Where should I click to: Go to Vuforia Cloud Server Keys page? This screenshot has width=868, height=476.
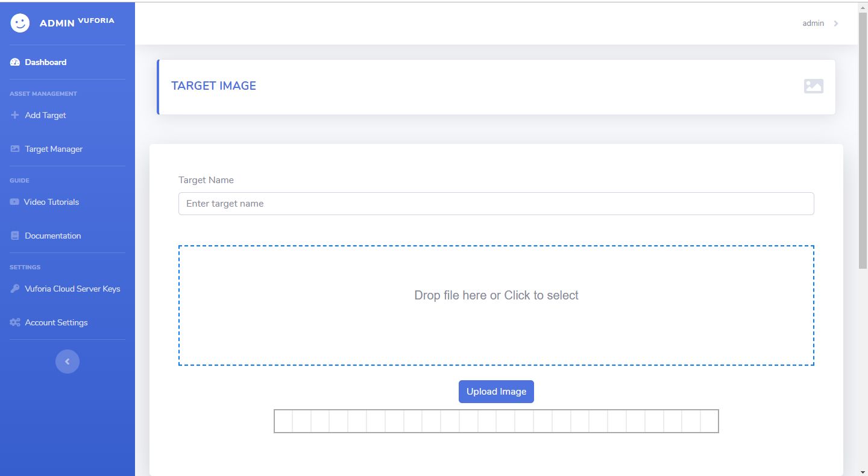point(72,289)
